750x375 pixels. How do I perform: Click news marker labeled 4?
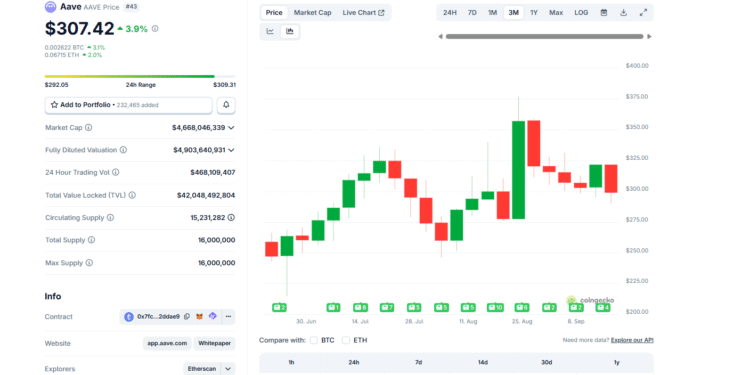[603, 308]
